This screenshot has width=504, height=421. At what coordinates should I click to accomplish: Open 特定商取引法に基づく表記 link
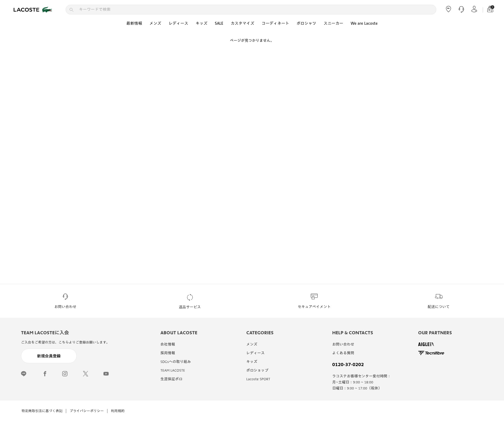pyautogui.click(x=42, y=411)
